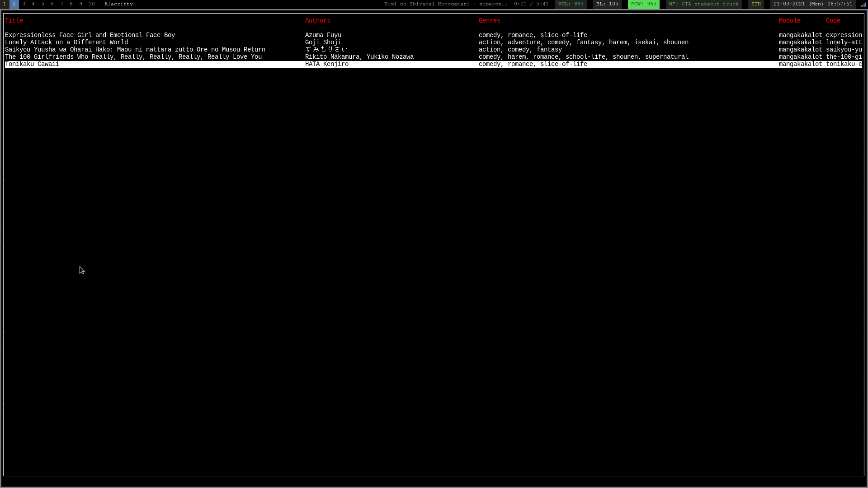Select the Saikyou Yuusha wa Oharai Hako row
This screenshot has height=488, width=868.
point(135,50)
